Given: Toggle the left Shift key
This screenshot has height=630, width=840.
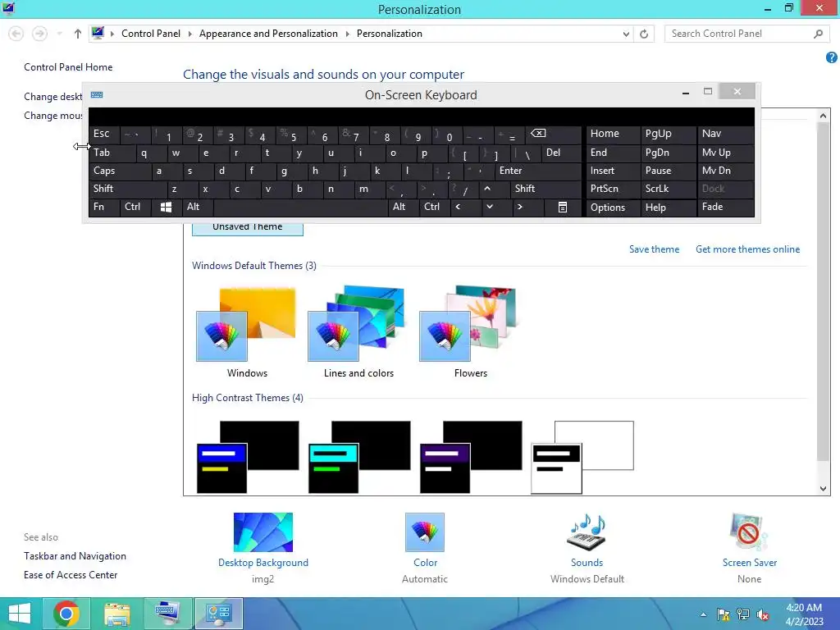Looking at the screenshot, I should 128,189.
